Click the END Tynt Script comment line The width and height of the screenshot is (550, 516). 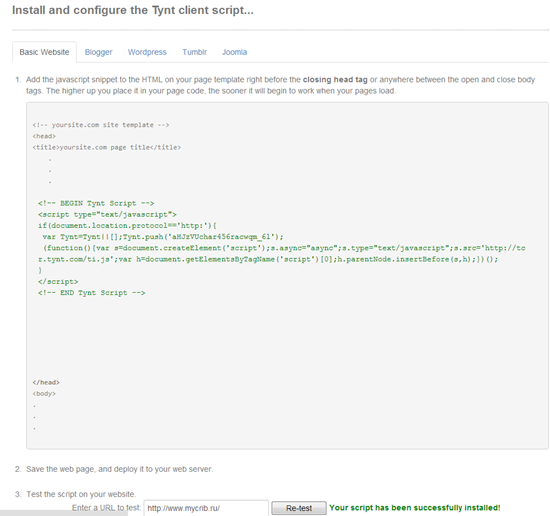(92, 293)
